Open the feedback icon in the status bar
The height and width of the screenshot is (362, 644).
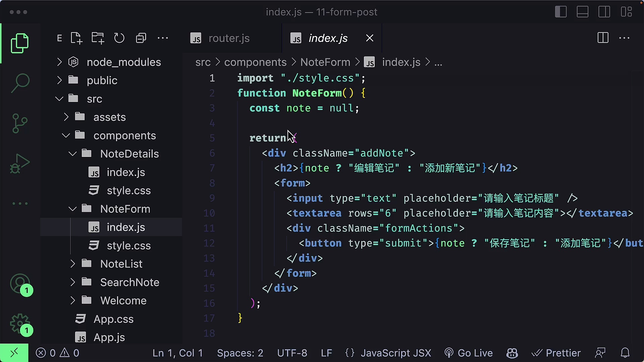coord(600,353)
